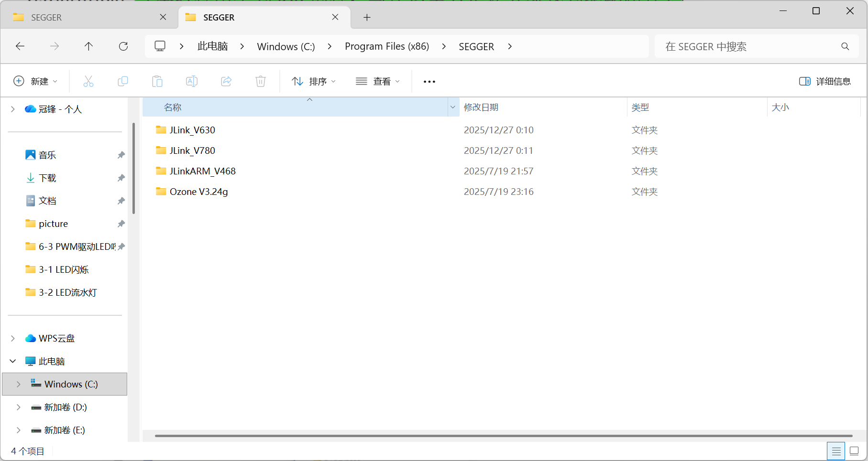The width and height of the screenshot is (868, 461).
Task: Click the Copy icon in toolbar
Action: point(123,81)
